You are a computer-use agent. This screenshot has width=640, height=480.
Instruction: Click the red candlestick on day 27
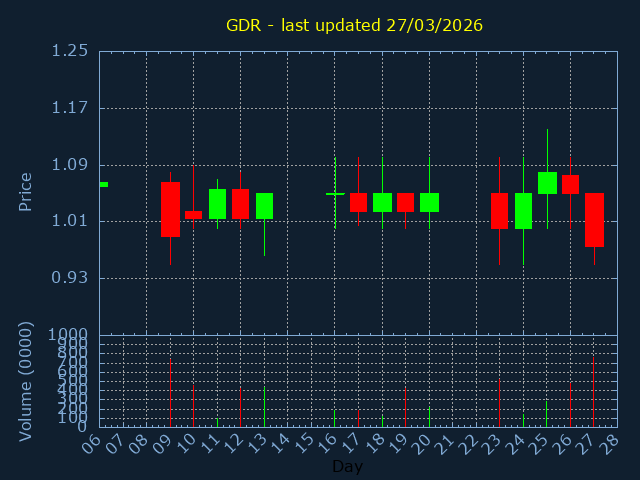pos(594,219)
